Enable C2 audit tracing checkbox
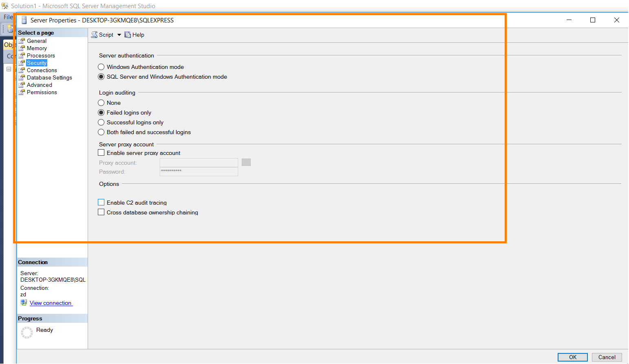Image resolution: width=629 pixels, height=364 pixels. pyautogui.click(x=101, y=203)
